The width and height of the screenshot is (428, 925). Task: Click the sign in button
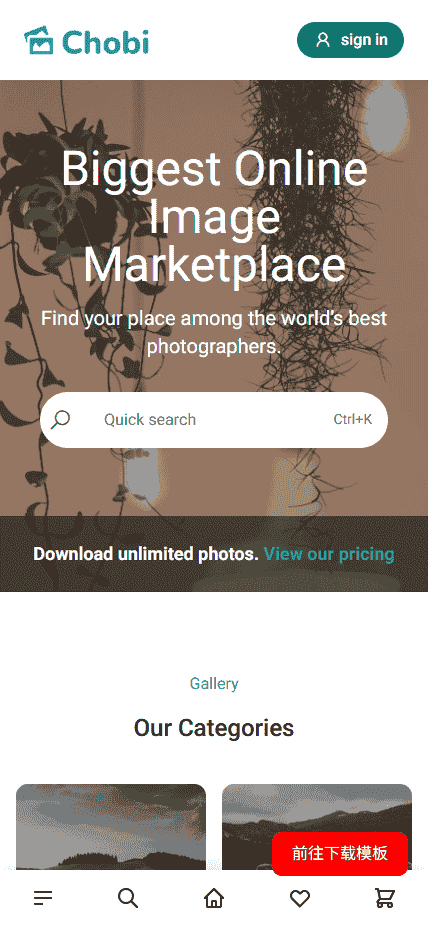point(350,40)
